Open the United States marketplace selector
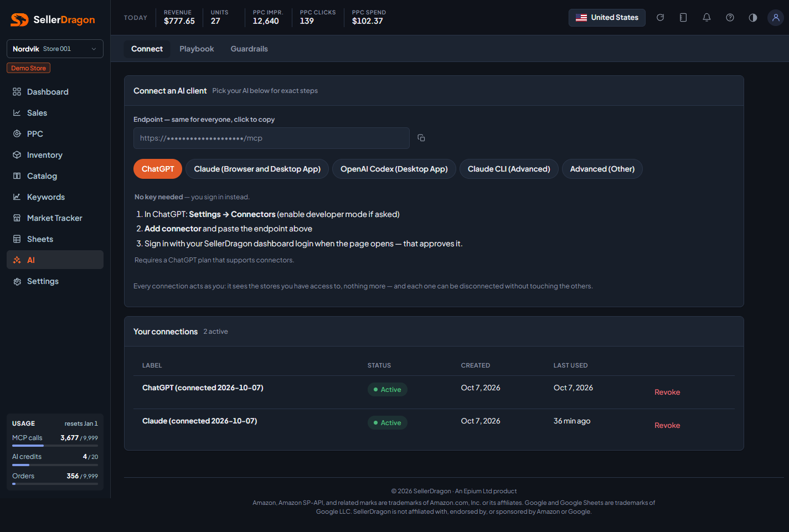Image resolution: width=789 pixels, height=532 pixels. 607,18
